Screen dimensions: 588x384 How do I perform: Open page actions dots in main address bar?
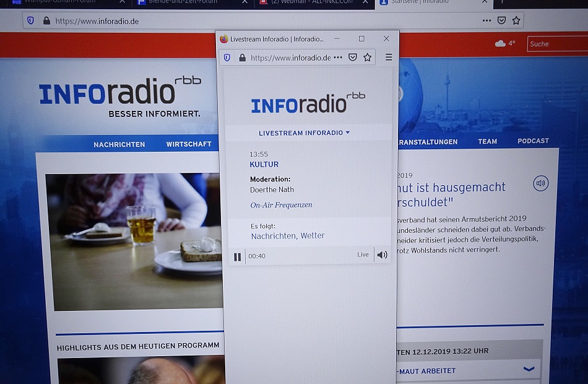(486, 20)
